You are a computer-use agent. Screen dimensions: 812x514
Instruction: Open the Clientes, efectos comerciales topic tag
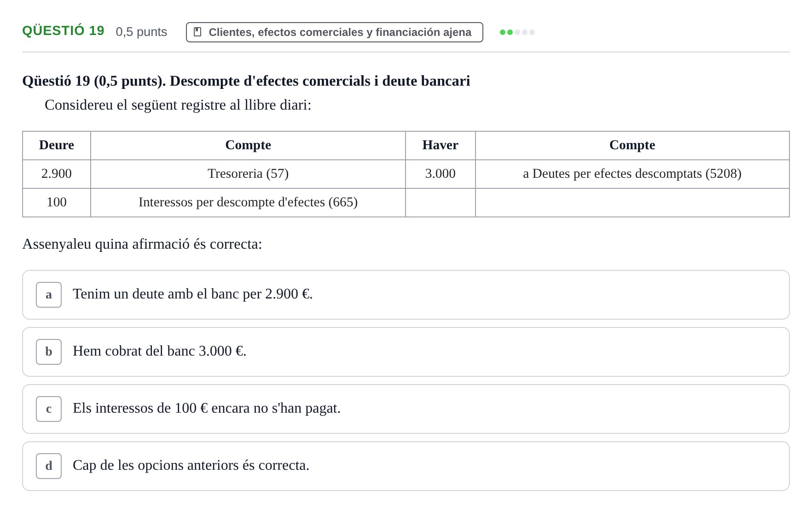pyautogui.click(x=334, y=32)
